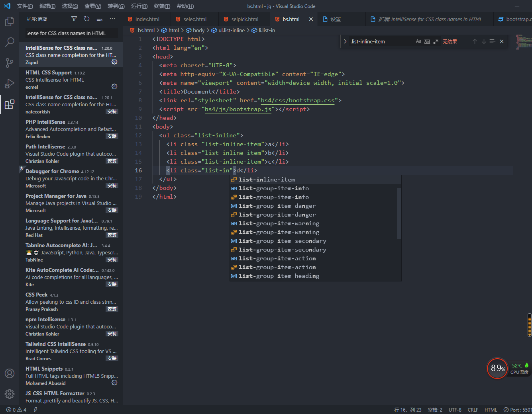532x414 pixels.
Task: Toggle Match Case in find widget
Action: coord(418,41)
